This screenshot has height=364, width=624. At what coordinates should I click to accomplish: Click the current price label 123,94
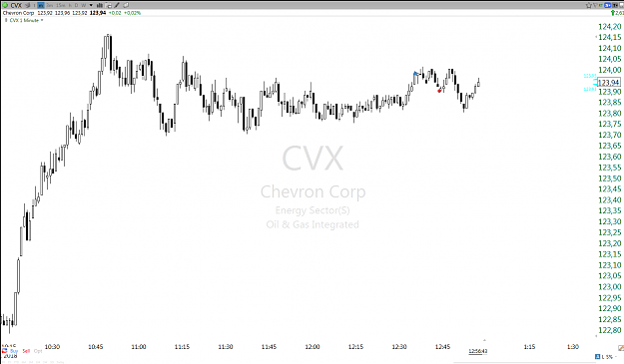tap(609, 83)
